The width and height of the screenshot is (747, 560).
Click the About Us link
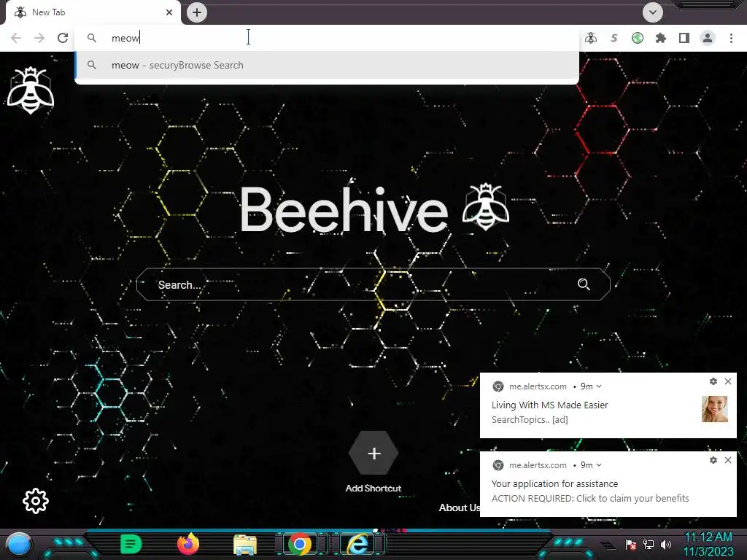[x=460, y=507]
